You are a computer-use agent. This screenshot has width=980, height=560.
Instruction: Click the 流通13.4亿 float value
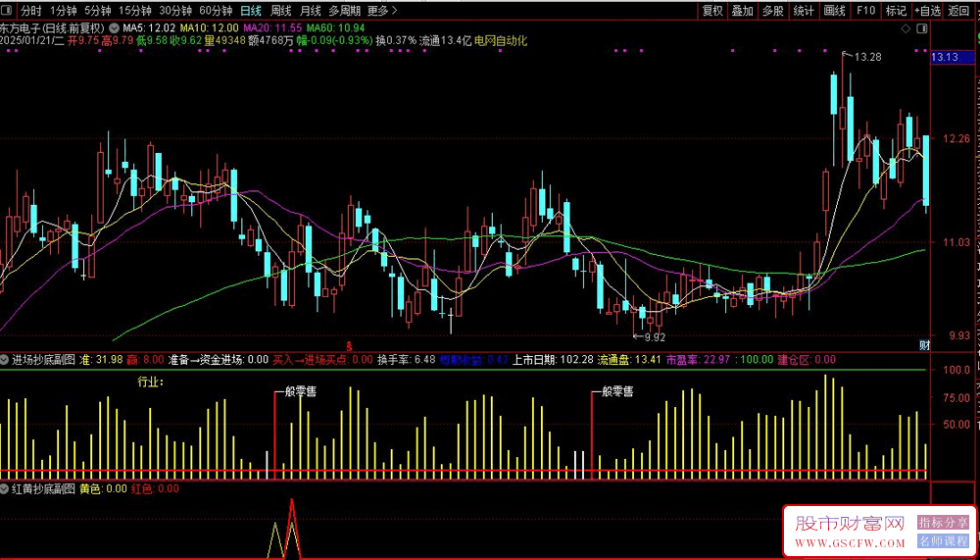[x=445, y=41]
